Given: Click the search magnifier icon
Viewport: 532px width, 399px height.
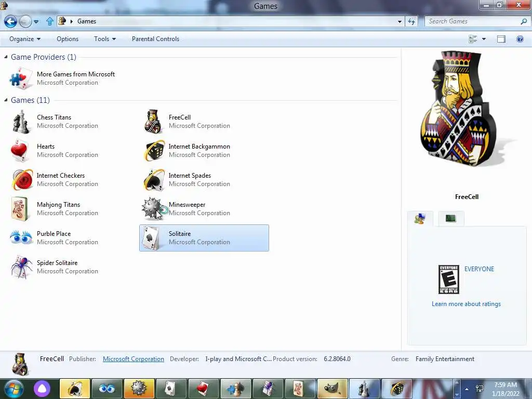Looking at the screenshot, I should click(524, 21).
